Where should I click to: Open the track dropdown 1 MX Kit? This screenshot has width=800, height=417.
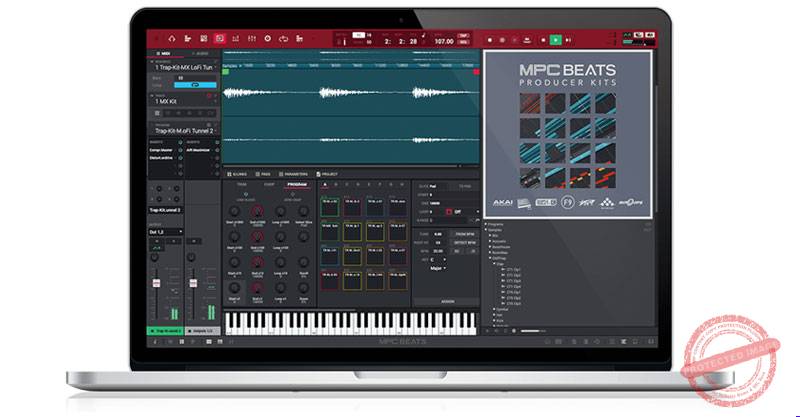point(184,101)
